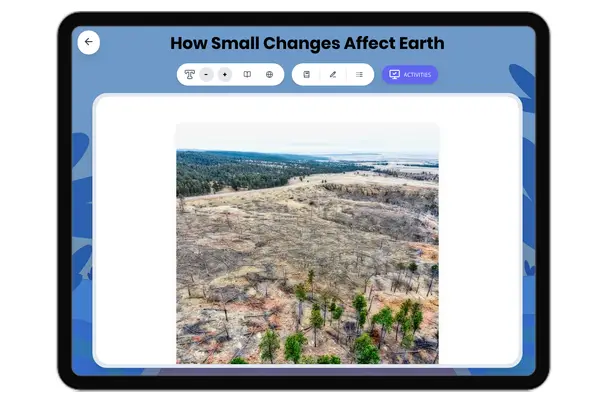
Task: Open the Activities button
Action: [x=410, y=75]
